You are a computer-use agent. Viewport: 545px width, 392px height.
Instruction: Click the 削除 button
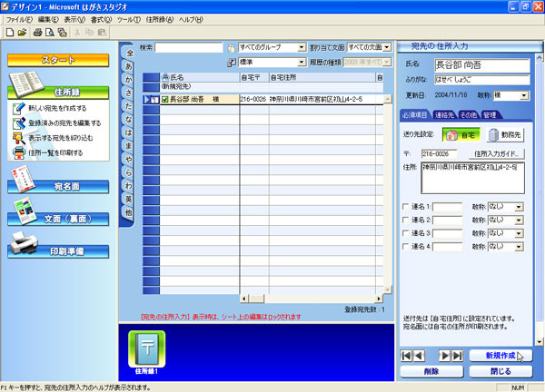pyautogui.click(x=431, y=371)
